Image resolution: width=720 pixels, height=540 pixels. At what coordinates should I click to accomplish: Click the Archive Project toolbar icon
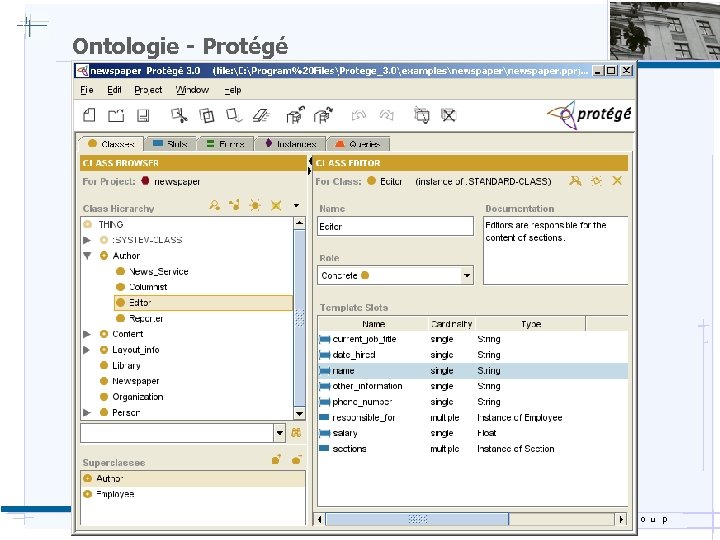coord(295,115)
